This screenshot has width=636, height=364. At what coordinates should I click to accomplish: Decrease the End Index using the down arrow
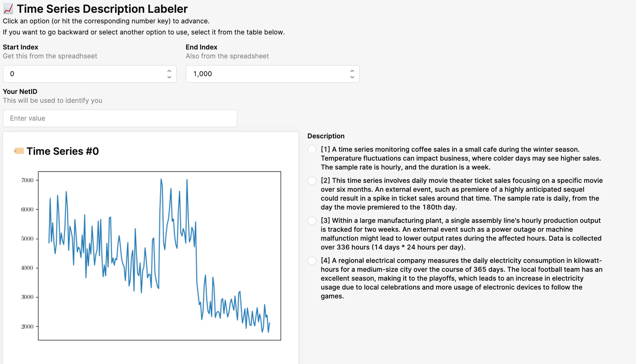352,77
